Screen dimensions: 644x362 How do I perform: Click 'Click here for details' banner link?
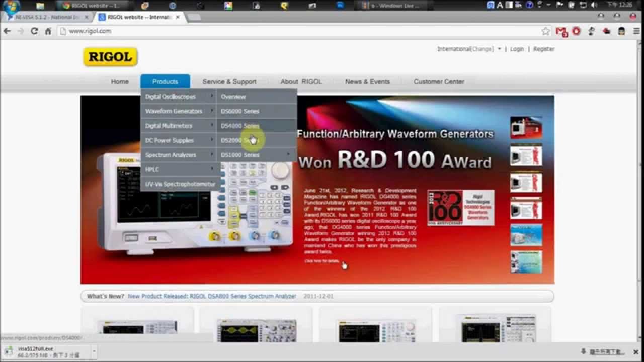pyautogui.click(x=322, y=261)
